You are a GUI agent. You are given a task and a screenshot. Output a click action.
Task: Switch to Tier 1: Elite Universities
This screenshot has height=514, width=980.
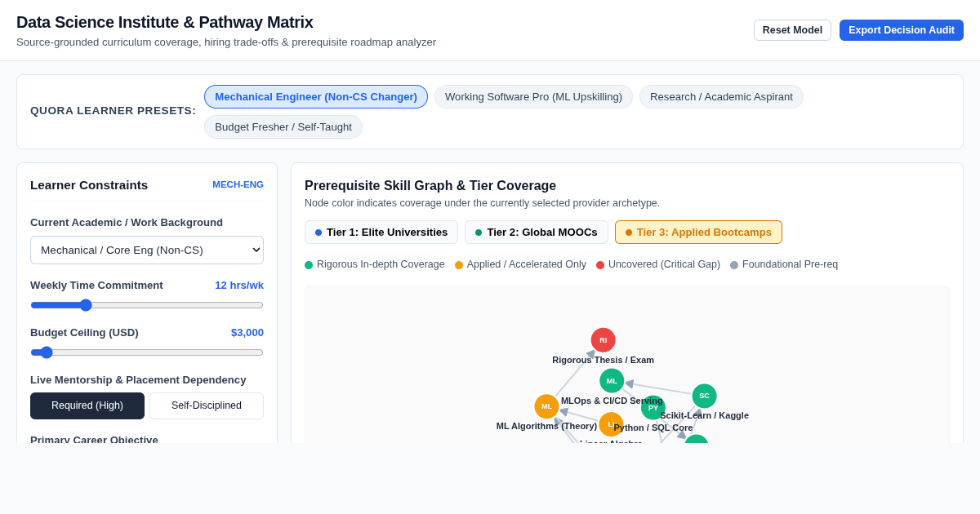click(381, 233)
